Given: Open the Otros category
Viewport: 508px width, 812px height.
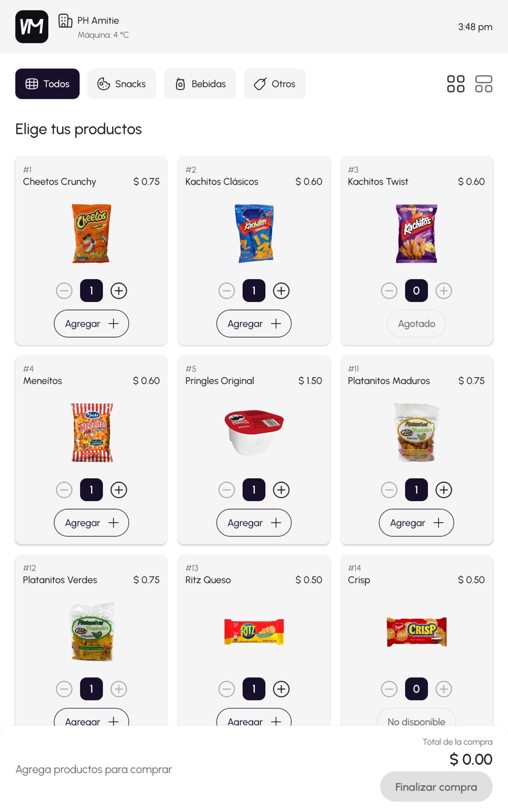Looking at the screenshot, I should click(275, 84).
